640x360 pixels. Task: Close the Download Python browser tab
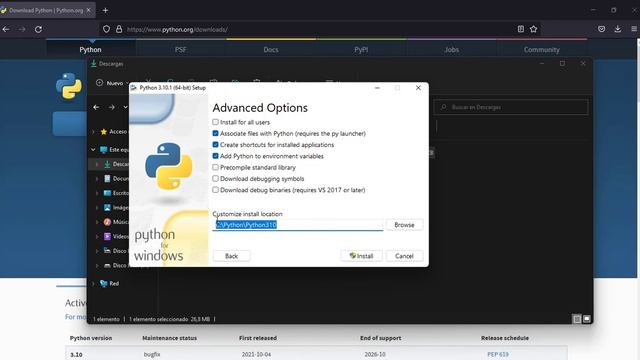(x=89, y=10)
